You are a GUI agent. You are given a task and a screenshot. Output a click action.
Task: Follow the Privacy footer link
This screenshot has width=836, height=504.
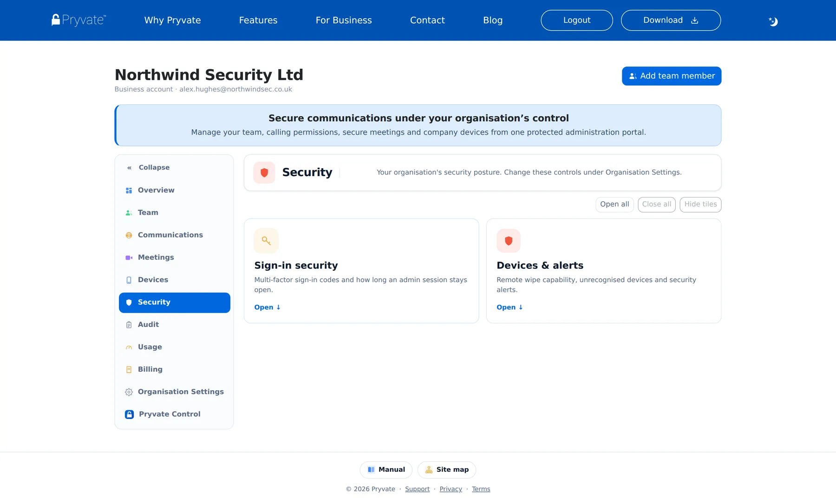[451, 489]
